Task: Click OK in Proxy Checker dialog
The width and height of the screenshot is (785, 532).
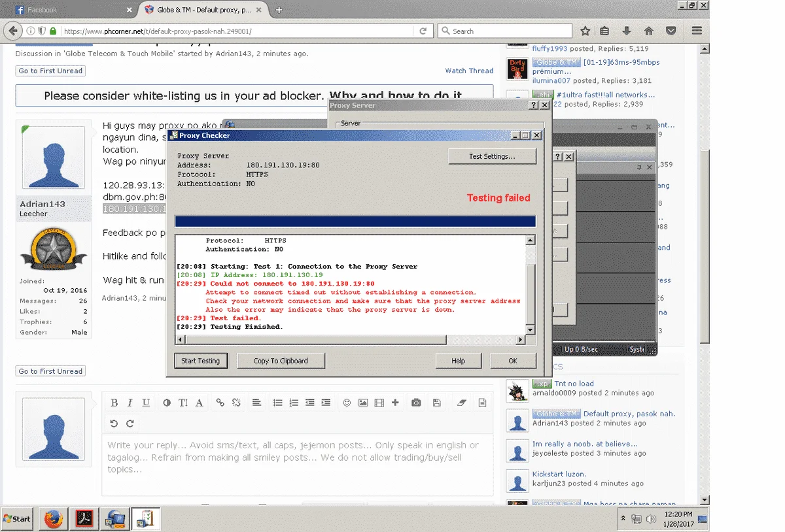Action: 513,361
